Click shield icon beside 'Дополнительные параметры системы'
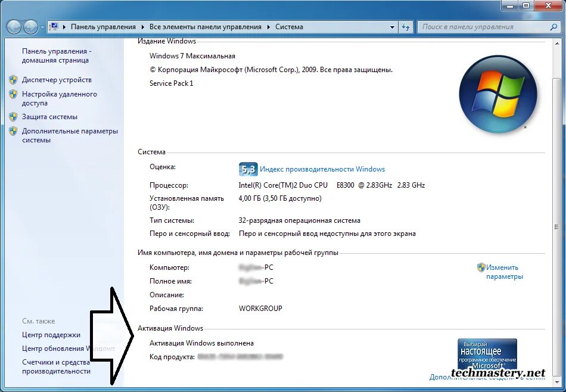 point(13,131)
